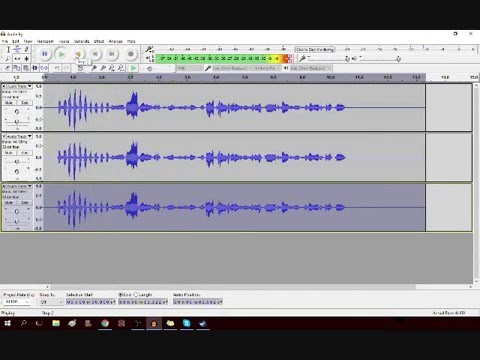Click the Silence Audio icon

tap(44, 68)
